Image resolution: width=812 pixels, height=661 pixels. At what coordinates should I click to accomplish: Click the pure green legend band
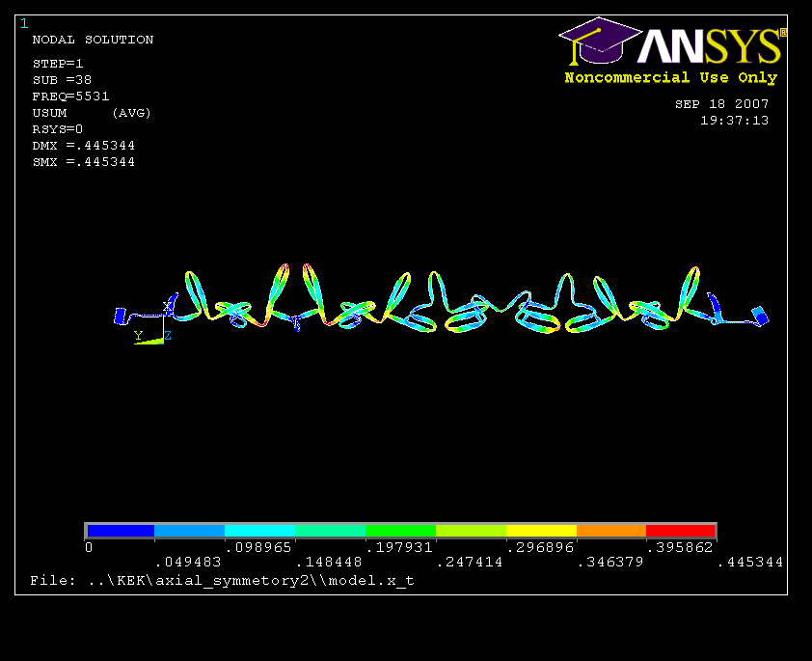(401, 531)
